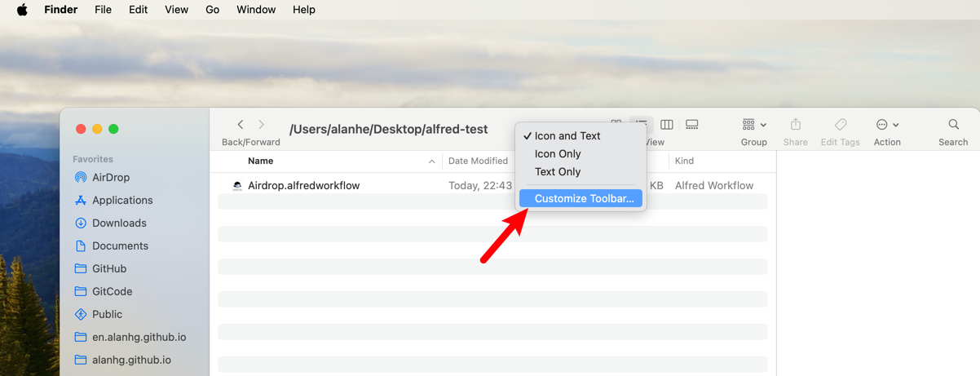
Task: Click the Search magnifier icon
Action: pos(953,125)
